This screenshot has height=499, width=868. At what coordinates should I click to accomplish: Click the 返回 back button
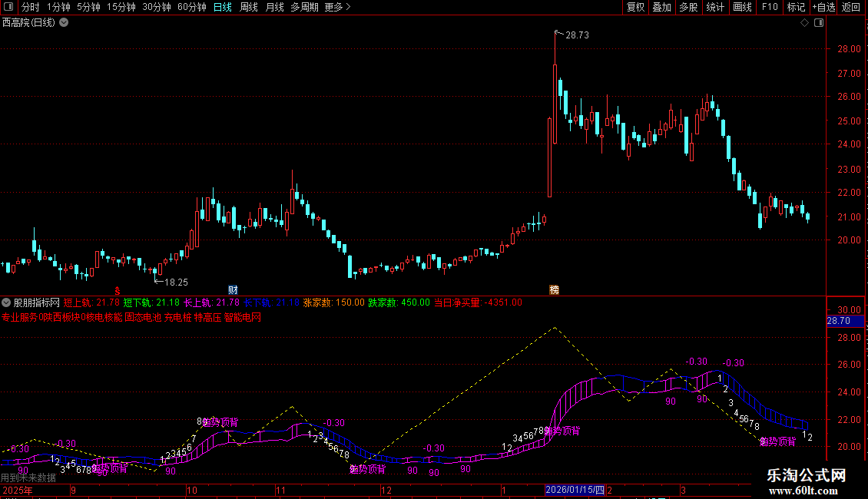(851, 7)
